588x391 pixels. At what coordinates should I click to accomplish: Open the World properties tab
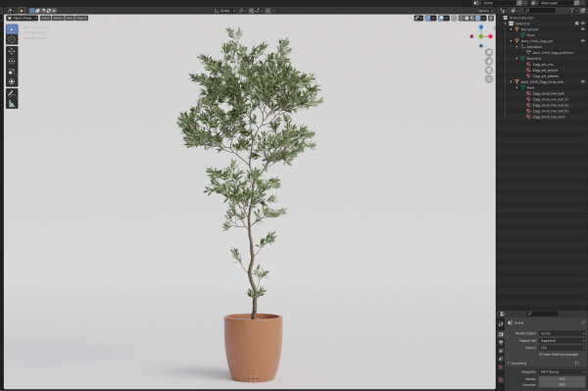pyautogui.click(x=501, y=367)
